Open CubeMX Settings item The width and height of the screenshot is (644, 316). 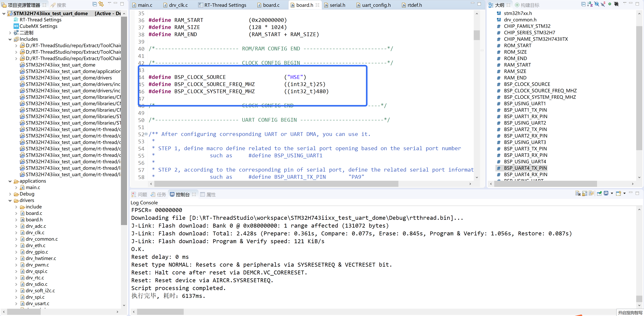coord(38,26)
